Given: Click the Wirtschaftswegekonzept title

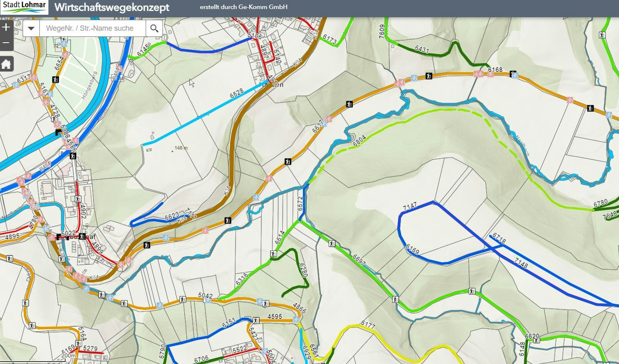Looking at the screenshot, I should tap(112, 7).
